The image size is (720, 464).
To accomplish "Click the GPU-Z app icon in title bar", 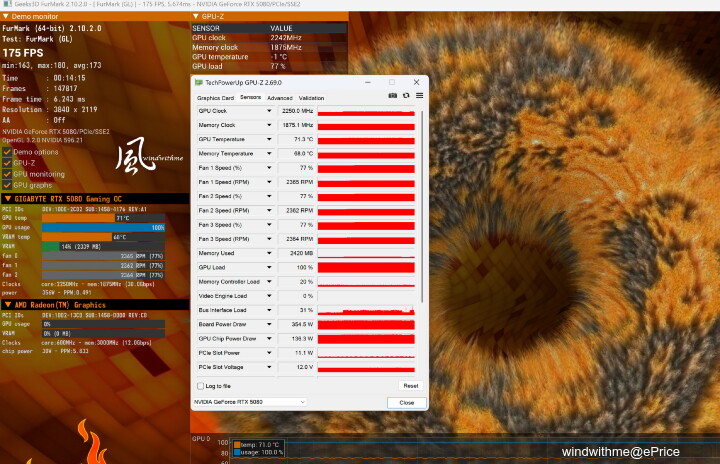I will point(199,82).
